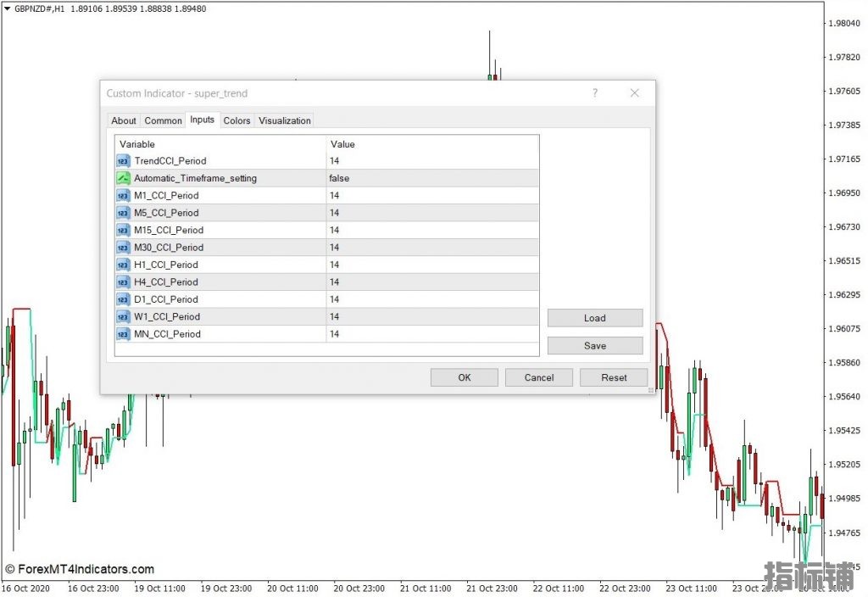The height and width of the screenshot is (597, 868).
Task: Confirm settings with OK button
Action: click(465, 377)
